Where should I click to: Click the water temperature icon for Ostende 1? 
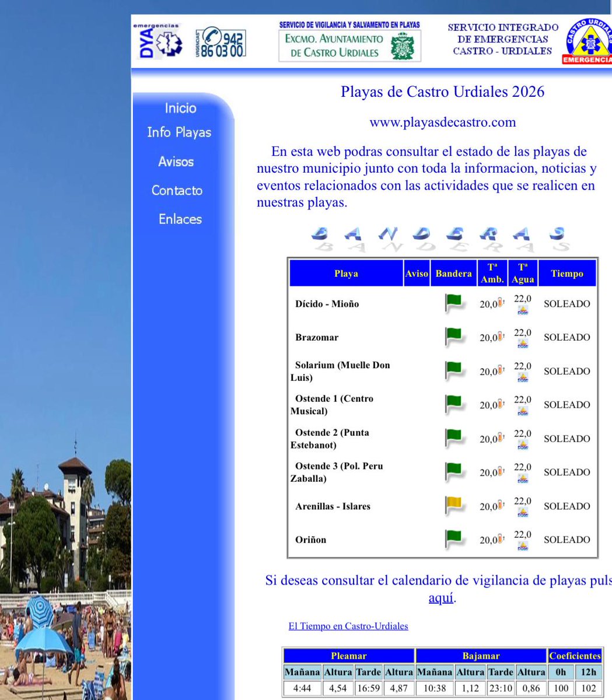523,411
